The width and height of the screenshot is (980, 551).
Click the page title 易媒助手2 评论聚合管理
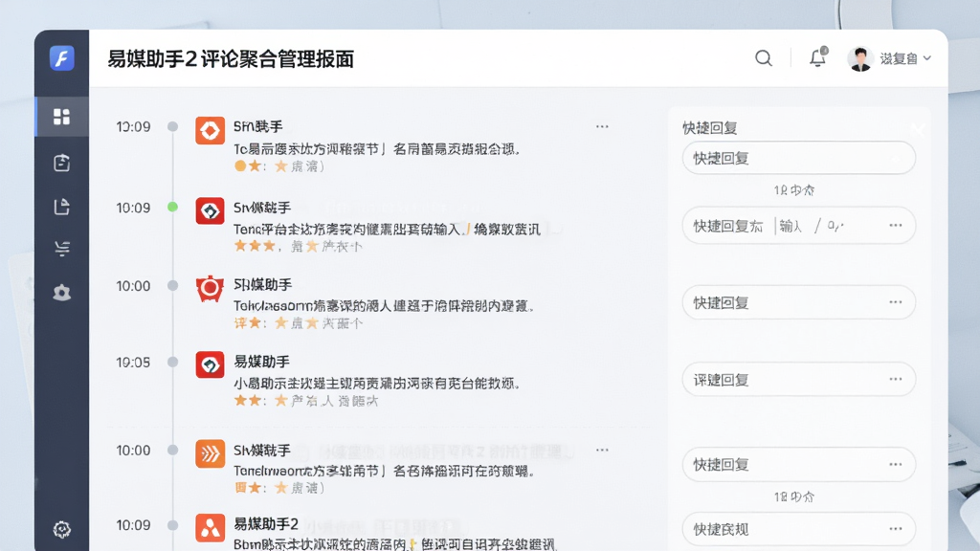(x=231, y=58)
